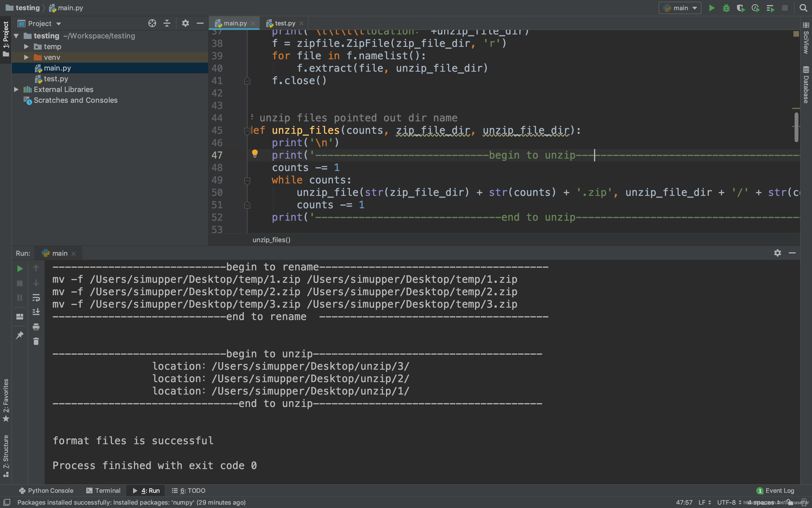Open Run panel settings gear
Viewport: 812px width, 508px height.
pos(777,253)
